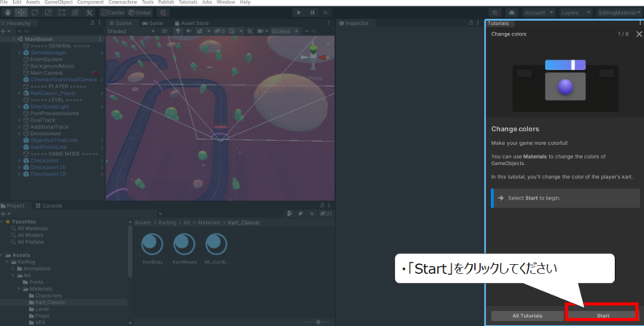Select Main Camera in the Hierarchy
Screen dimensions: 644x326
pyautogui.click(x=47, y=72)
